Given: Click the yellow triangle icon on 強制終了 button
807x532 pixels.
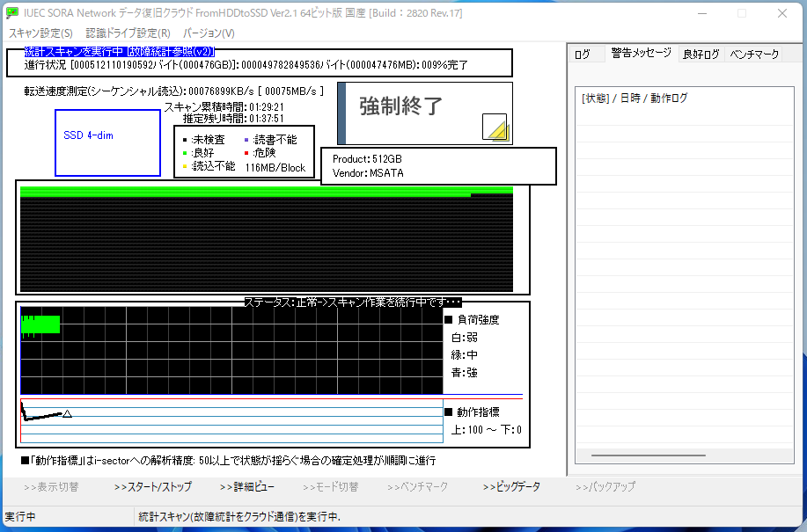Looking at the screenshot, I should pos(496,128).
